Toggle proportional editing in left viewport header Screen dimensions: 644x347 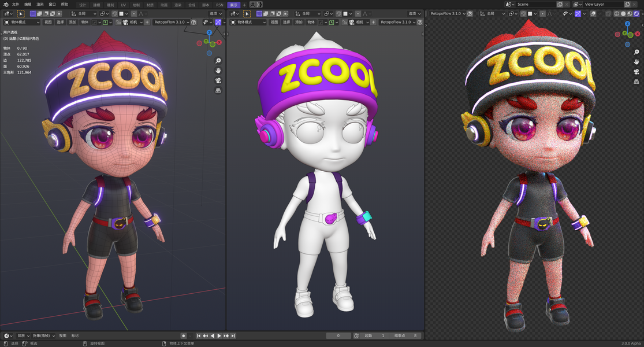[134, 13]
